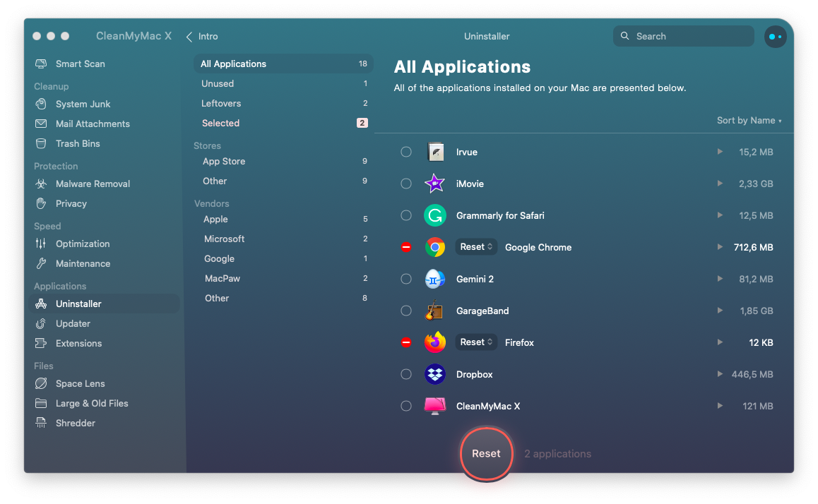Select the Grammarly for Safari checkbox
The image size is (818, 504).
pyautogui.click(x=406, y=215)
